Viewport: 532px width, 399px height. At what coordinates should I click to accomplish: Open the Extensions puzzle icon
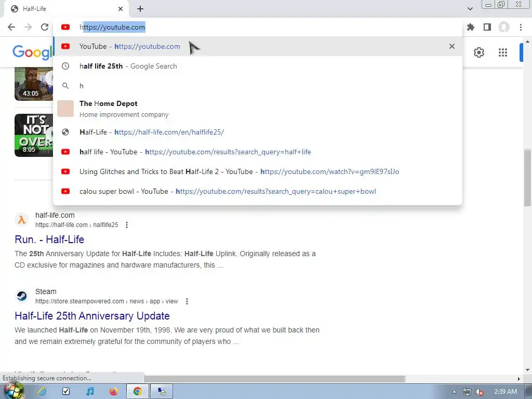click(x=471, y=27)
